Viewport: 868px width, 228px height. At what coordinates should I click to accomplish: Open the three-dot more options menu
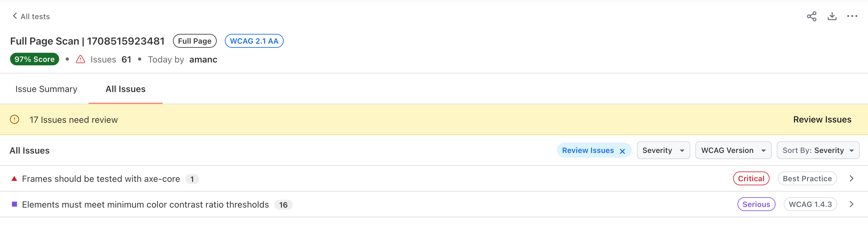pos(852,16)
